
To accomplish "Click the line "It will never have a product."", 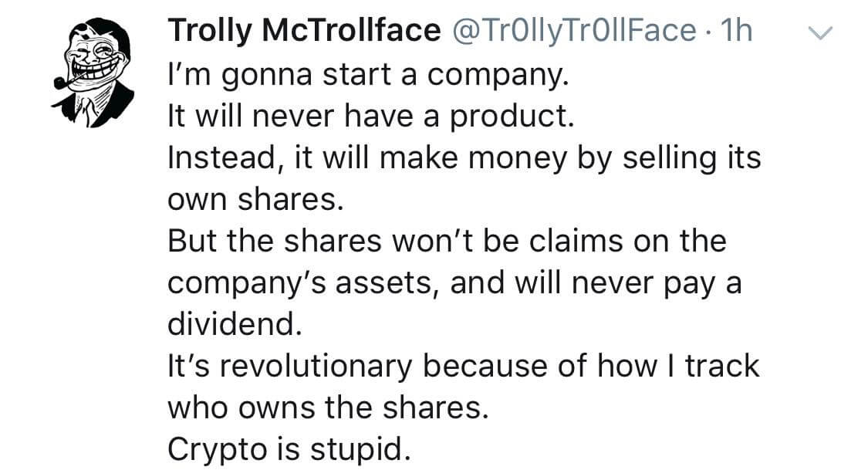I will pos(371,116).
